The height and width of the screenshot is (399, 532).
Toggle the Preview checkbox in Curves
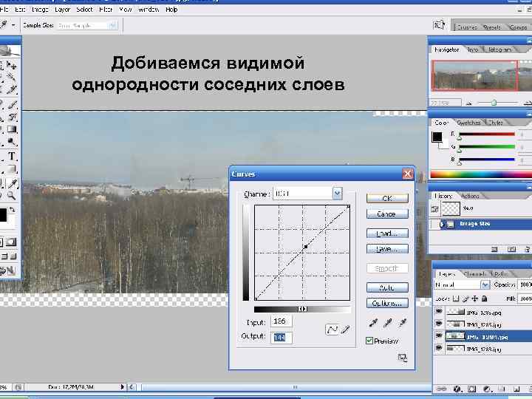coord(369,341)
